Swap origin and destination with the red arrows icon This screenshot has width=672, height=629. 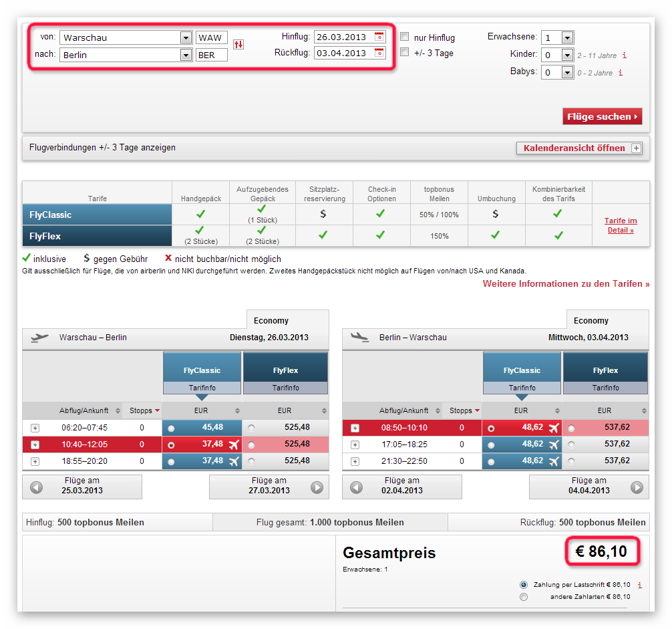pyautogui.click(x=238, y=44)
